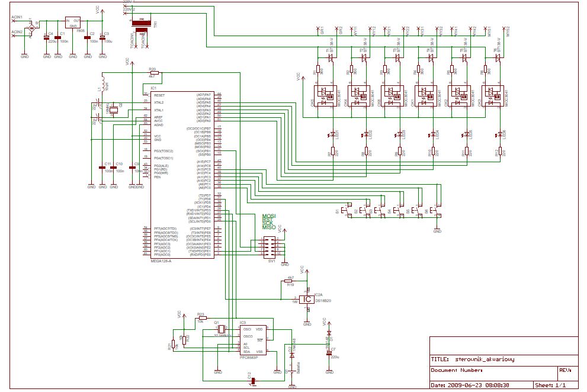
Task: Select the SDA pin label on IC3
Action: [246, 352]
